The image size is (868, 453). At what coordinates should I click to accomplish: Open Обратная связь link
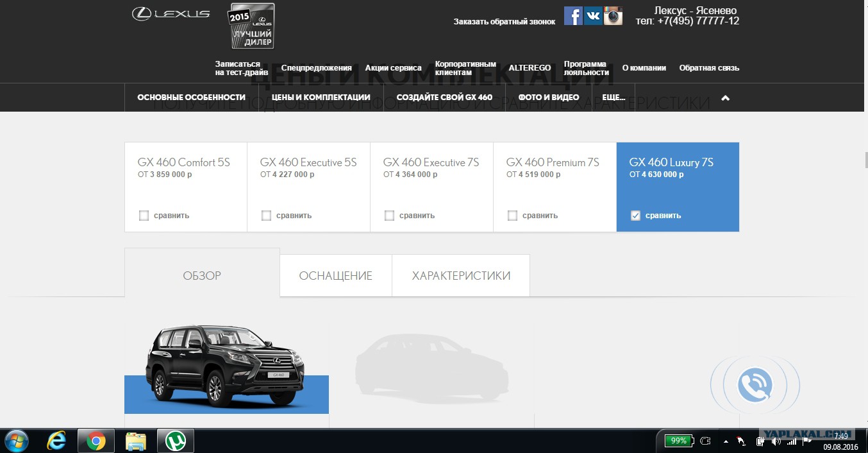(x=709, y=68)
